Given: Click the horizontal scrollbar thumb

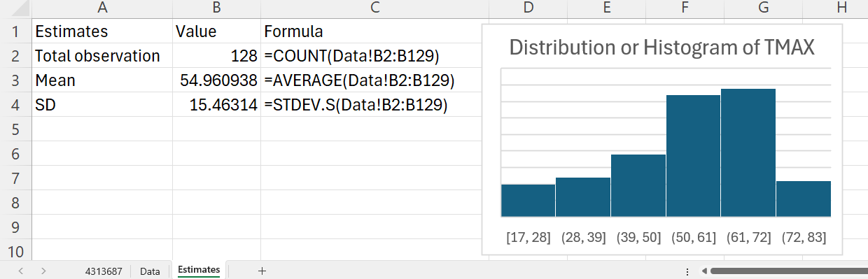Looking at the screenshot, I should tap(789, 271).
